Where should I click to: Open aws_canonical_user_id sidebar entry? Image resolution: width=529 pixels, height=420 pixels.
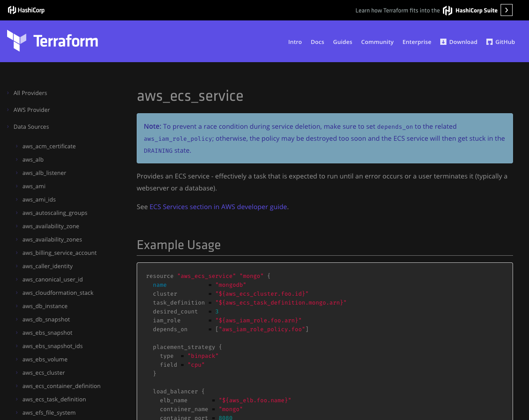[52, 280]
